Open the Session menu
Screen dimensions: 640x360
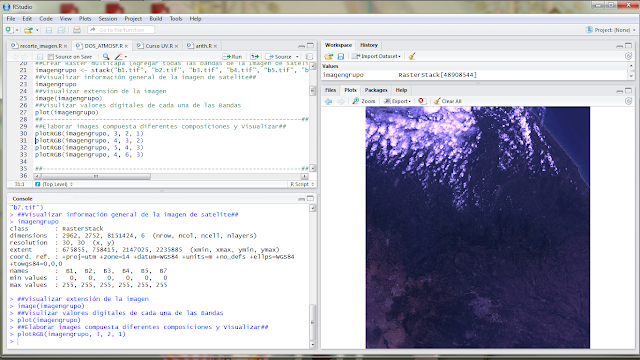pos(108,19)
